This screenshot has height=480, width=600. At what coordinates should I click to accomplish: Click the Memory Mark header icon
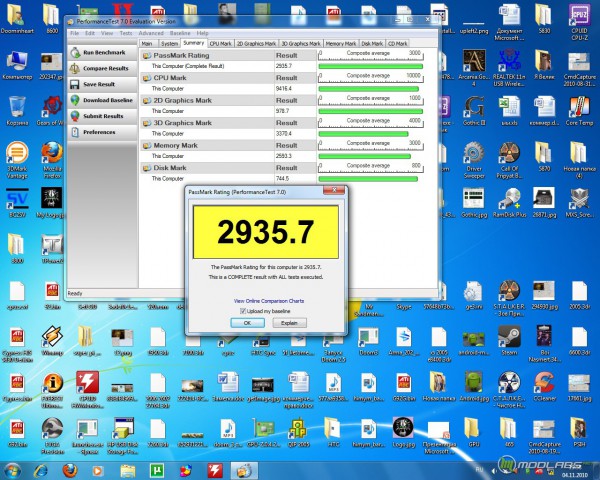click(147, 146)
